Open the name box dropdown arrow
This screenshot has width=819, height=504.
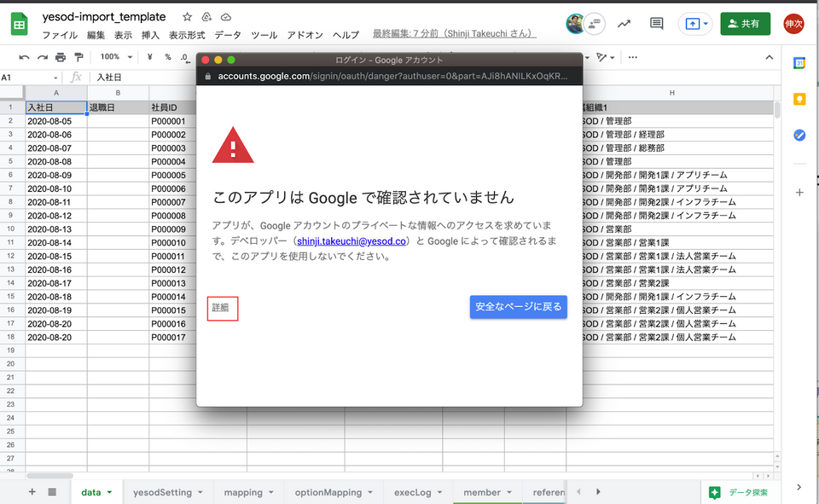pyautogui.click(x=55, y=78)
